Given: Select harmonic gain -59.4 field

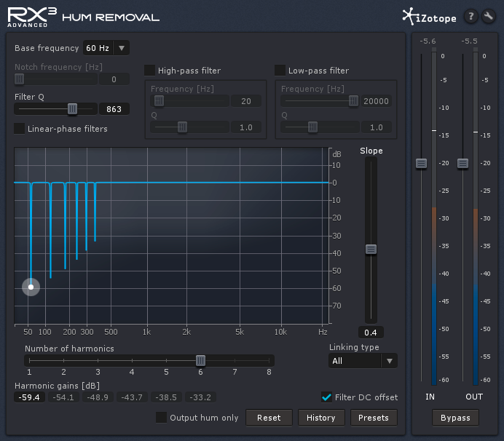Looking at the screenshot, I should pos(29,397).
